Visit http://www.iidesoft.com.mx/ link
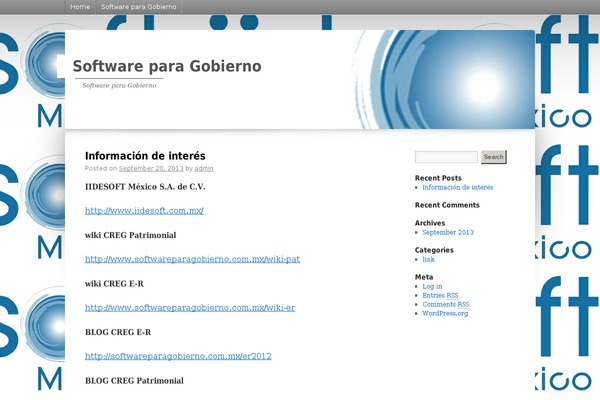This screenshot has width=600, height=400. [x=144, y=211]
